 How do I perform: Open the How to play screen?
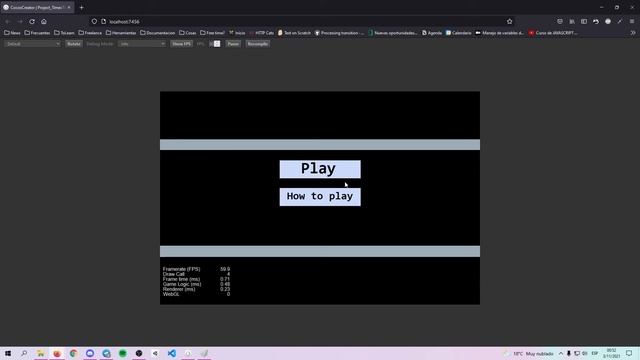[320, 197]
